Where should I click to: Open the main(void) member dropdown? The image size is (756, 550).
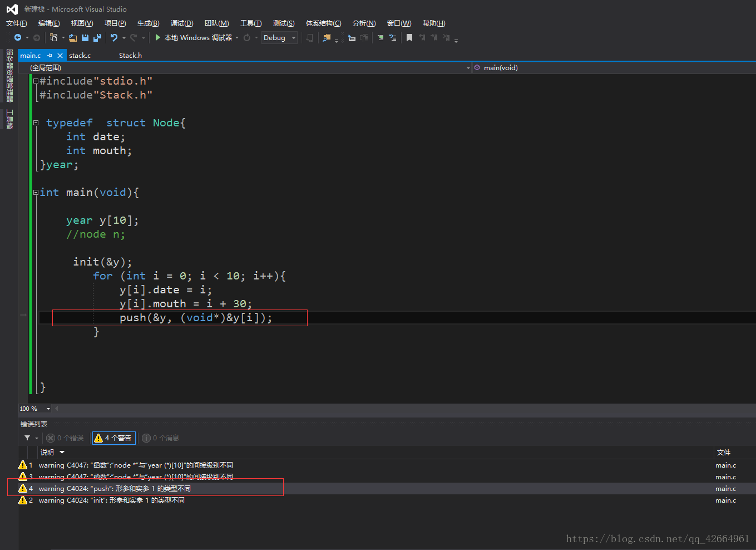[x=614, y=67]
